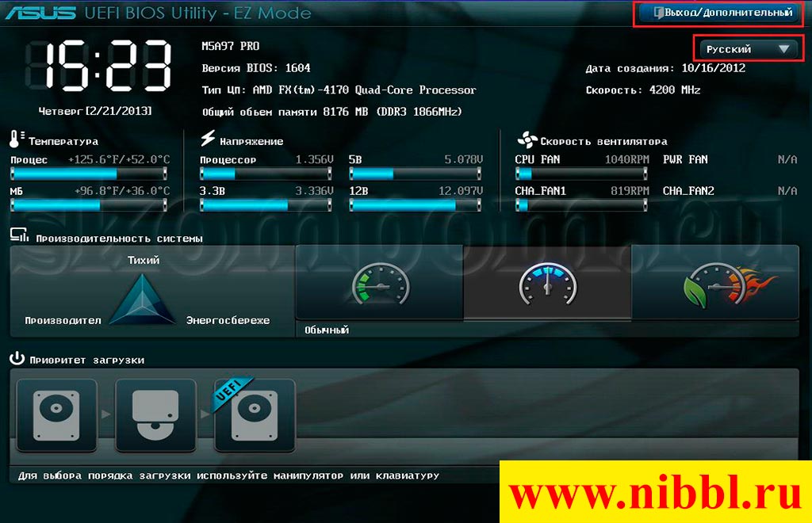Click the Производительность системы heading
812x523 pixels.
[119, 239]
